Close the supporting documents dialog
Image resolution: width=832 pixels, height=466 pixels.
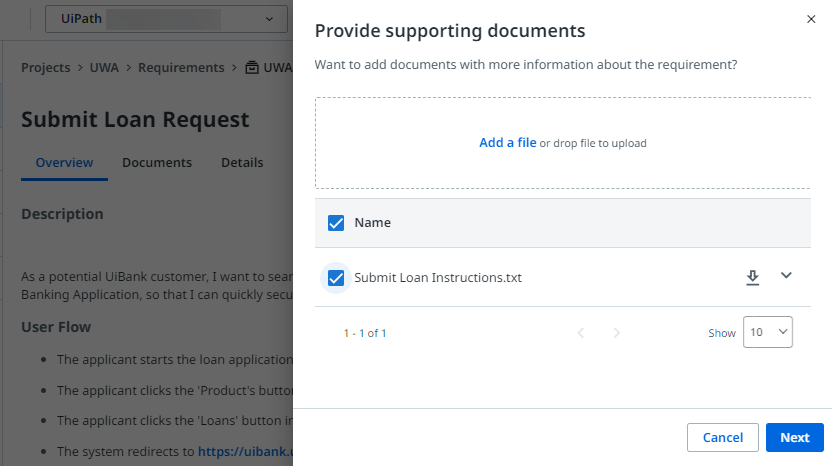click(x=810, y=19)
